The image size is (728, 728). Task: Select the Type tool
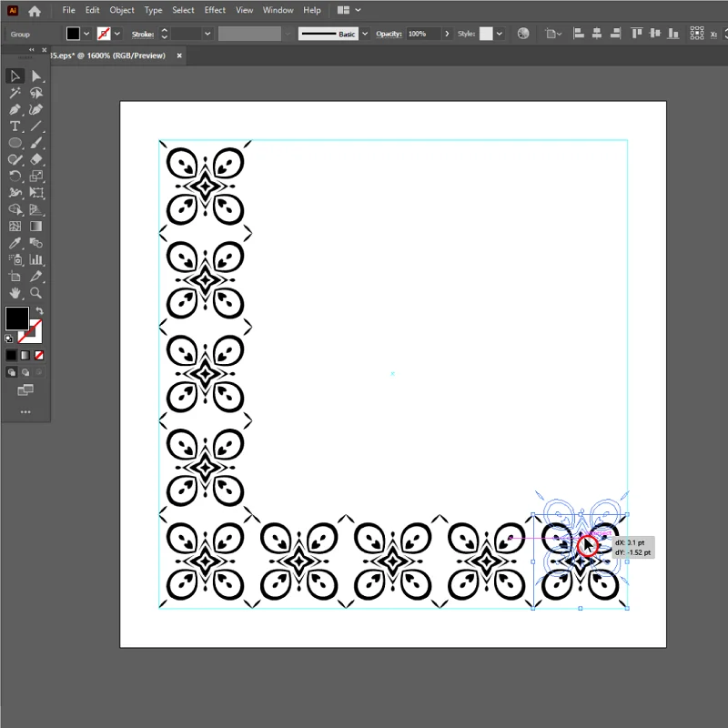click(x=15, y=126)
